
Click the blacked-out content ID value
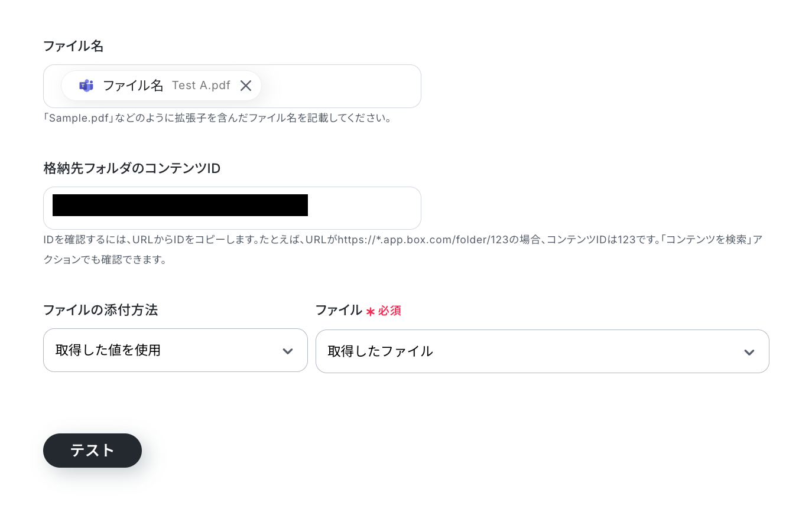pos(180,205)
